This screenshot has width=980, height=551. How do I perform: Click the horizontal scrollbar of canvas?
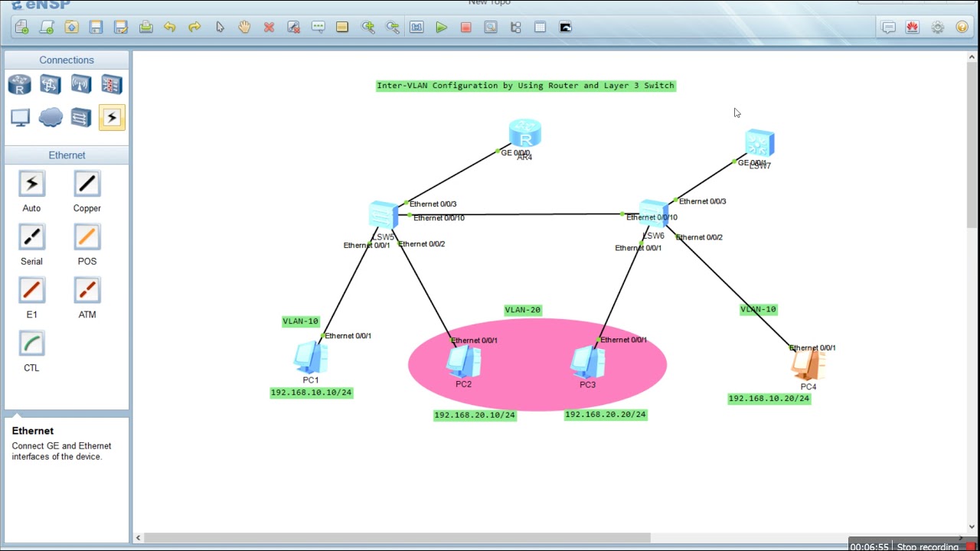click(x=397, y=538)
